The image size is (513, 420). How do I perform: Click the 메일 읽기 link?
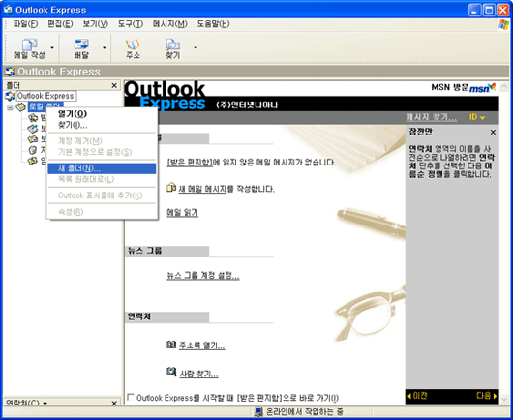coord(182,213)
